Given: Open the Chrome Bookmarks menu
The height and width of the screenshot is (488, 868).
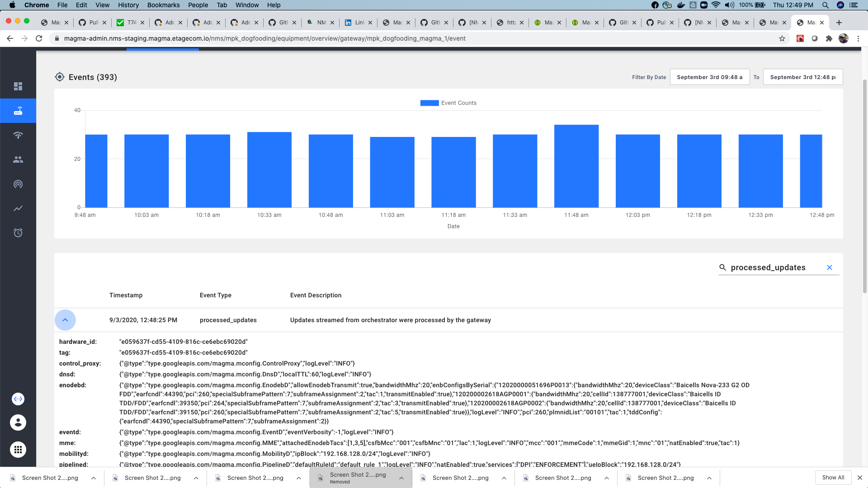Looking at the screenshot, I should 163,5.
